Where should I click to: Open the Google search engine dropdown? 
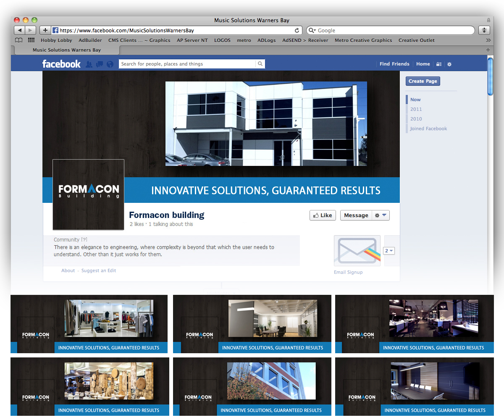[312, 31]
